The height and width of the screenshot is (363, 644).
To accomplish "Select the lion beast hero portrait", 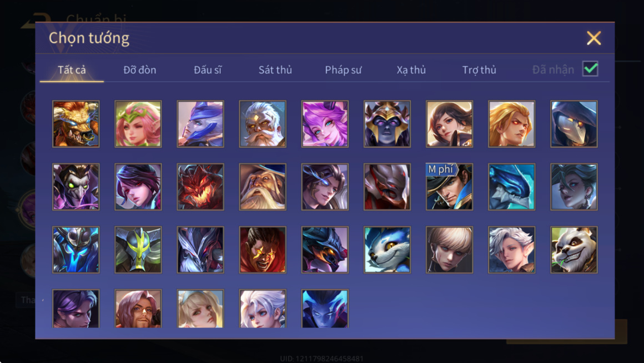I will pos(76,124).
